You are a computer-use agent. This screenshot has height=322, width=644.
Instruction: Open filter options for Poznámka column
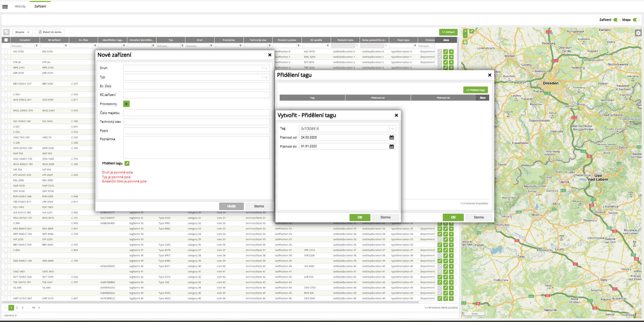click(240, 46)
